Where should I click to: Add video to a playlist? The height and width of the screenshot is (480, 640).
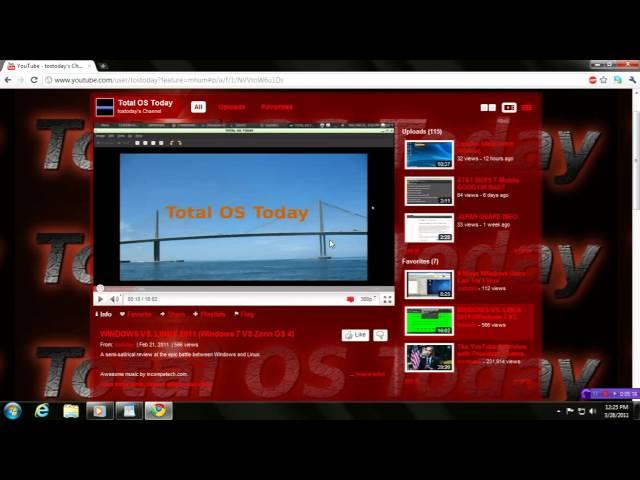point(209,314)
